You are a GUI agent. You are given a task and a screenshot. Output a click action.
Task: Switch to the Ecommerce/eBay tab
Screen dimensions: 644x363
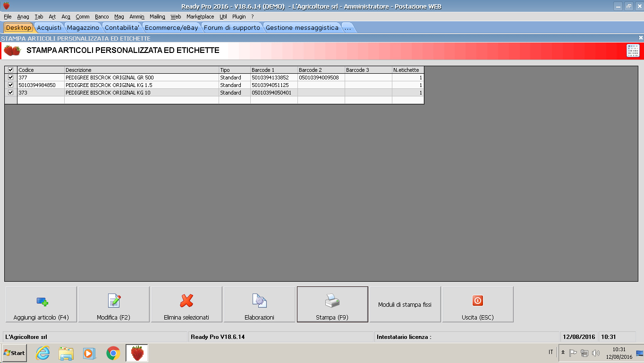click(x=171, y=28)
